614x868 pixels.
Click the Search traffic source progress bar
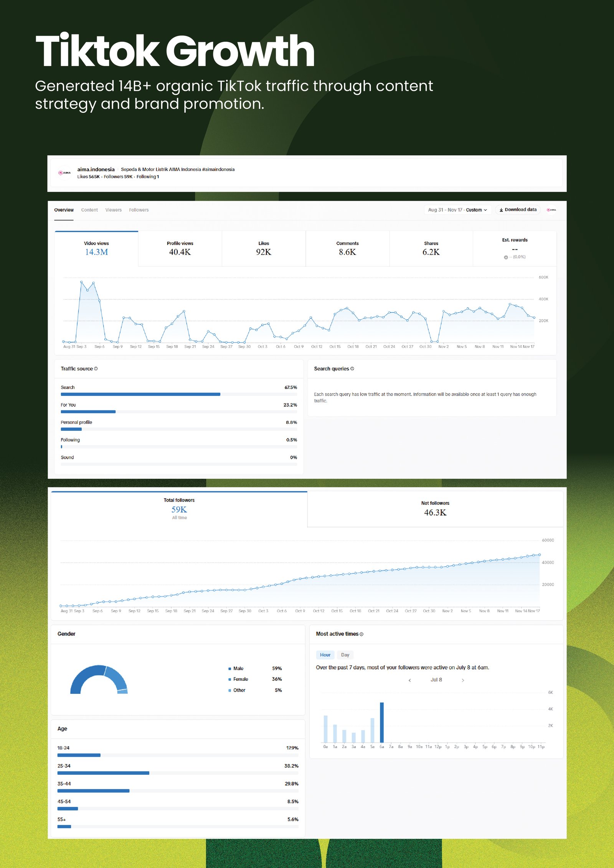(178, 394)
